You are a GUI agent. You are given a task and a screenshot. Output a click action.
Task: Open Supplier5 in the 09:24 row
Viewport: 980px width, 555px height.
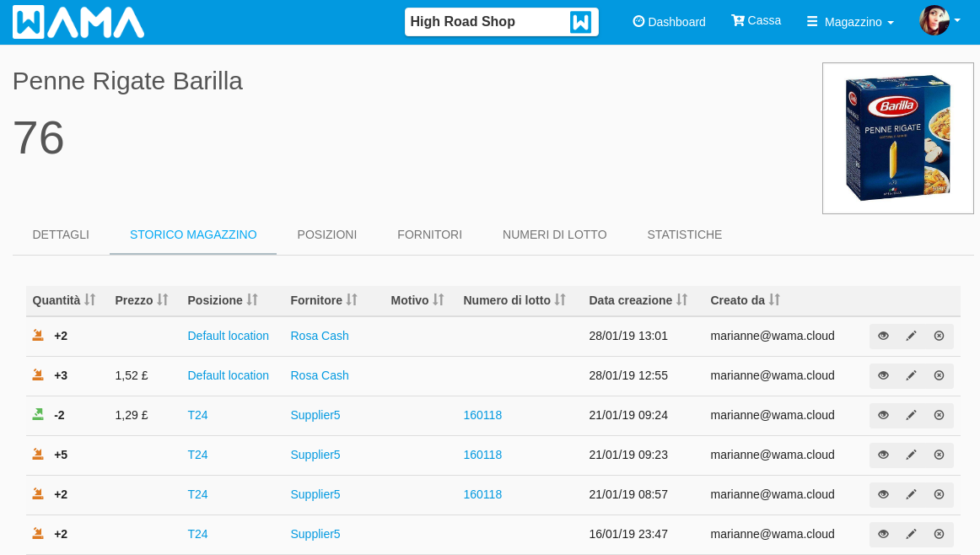click(x=315, y=416)
